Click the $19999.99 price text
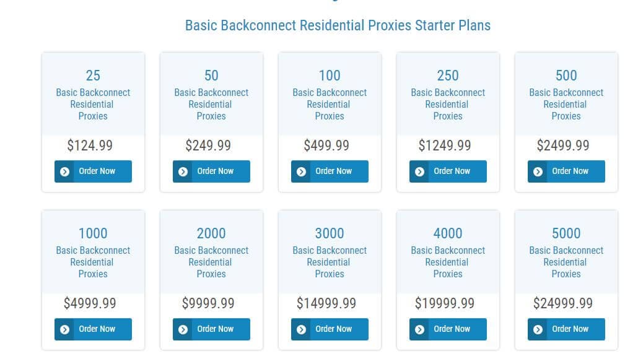The image size is (638, 364). 445,303
